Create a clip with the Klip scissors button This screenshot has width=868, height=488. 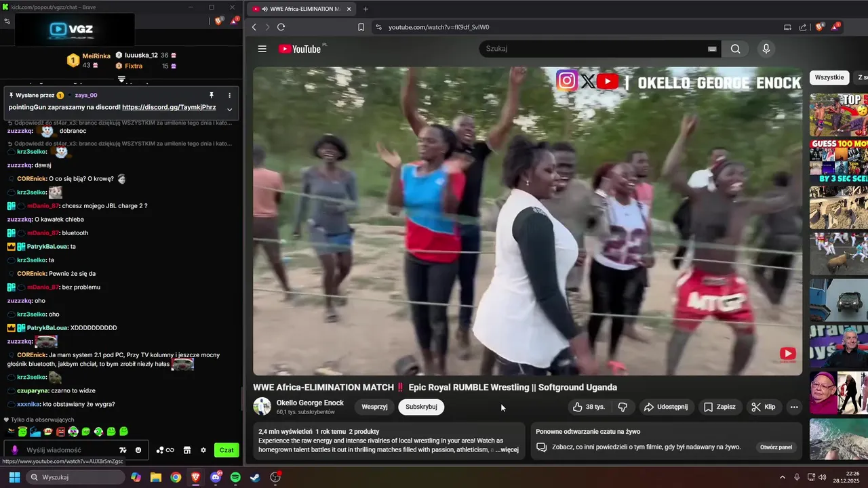[x=763, y=407]
